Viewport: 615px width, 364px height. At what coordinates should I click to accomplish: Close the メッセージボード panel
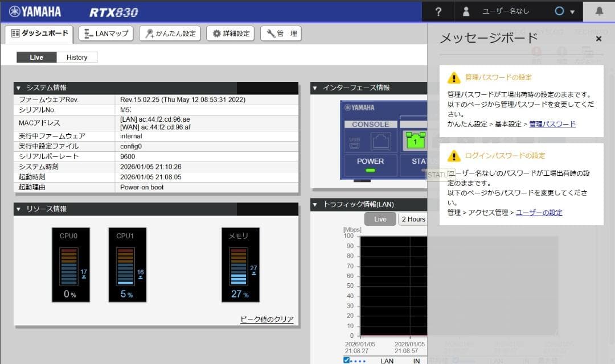coord(598,39)
